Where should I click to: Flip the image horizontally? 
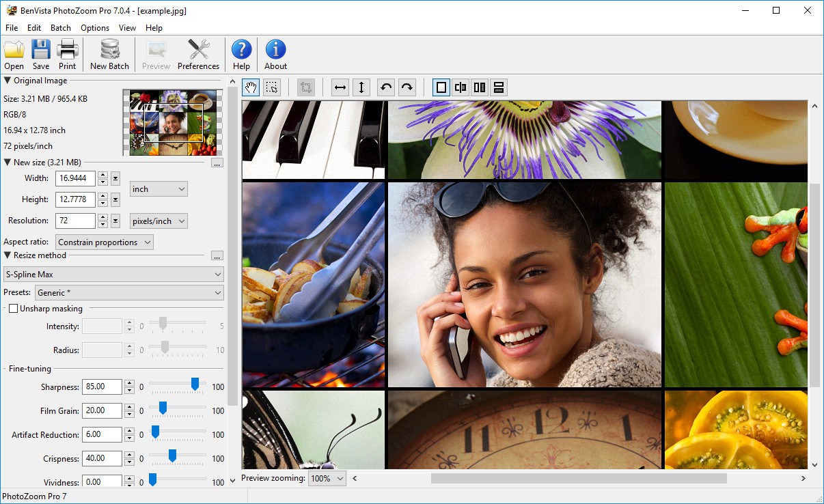(340, 87)
